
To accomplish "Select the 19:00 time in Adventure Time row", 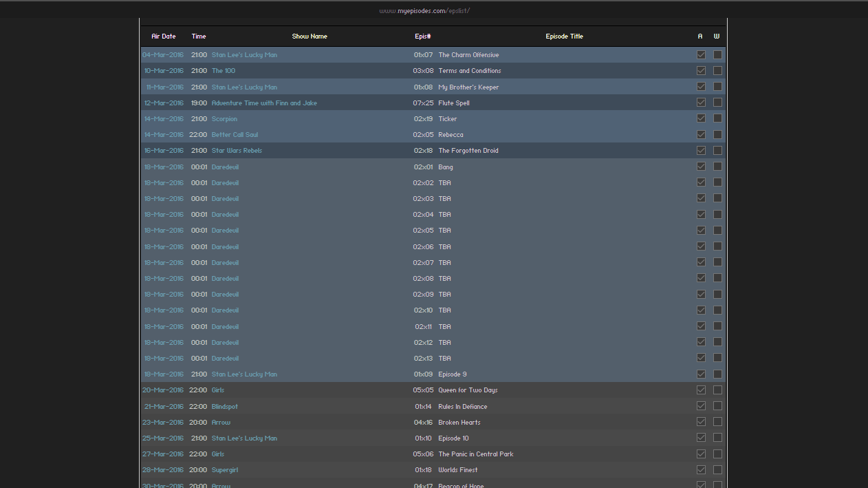I will (199, 103).
